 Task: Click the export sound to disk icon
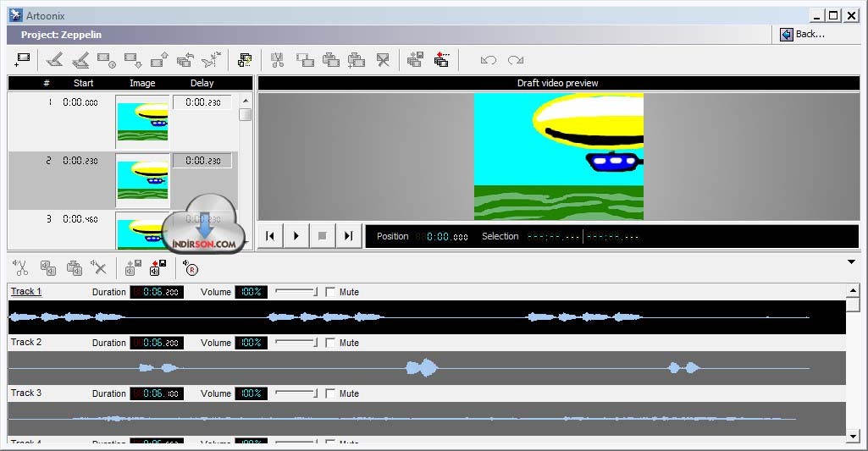(133, 268)
